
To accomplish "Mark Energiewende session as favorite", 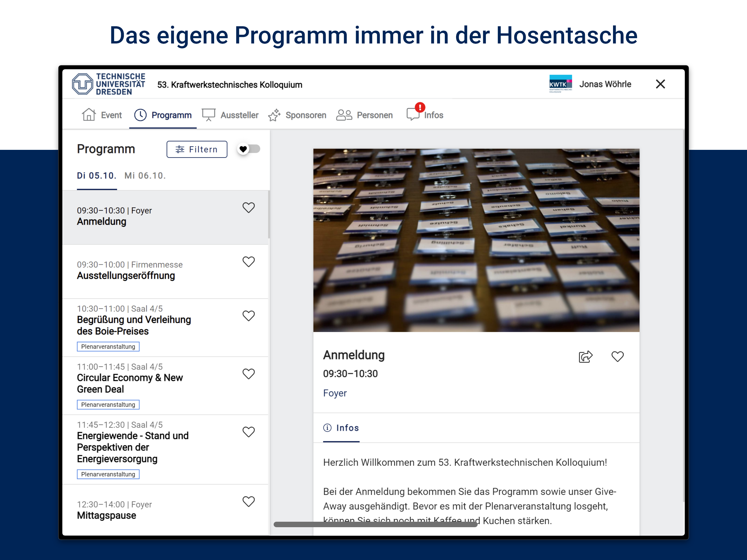I will (249, 432).
